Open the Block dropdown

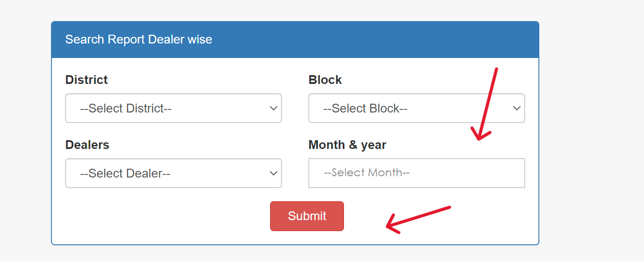coord(417,108)
